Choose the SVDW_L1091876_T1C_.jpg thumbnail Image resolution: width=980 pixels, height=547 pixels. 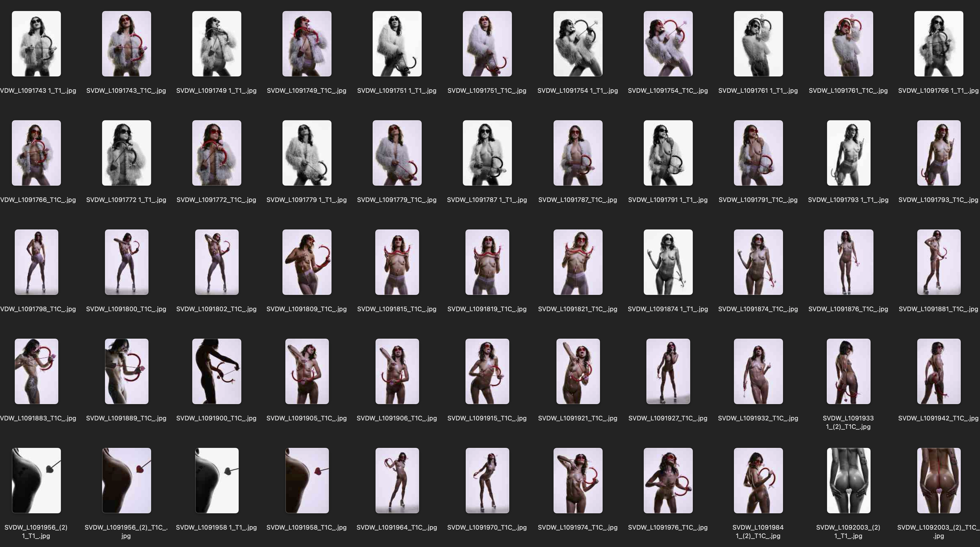pos(848,262)
